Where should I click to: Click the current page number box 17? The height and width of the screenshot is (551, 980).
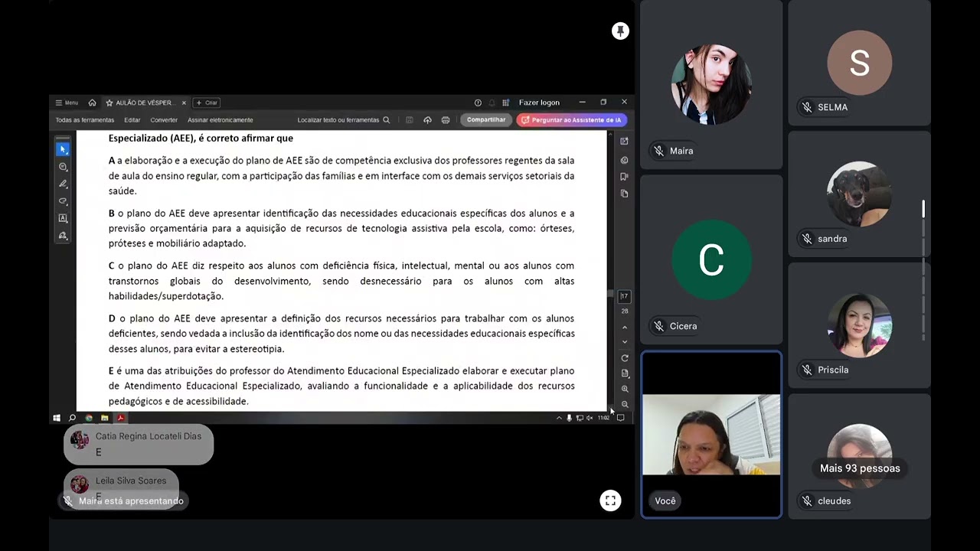pos(625,296)
